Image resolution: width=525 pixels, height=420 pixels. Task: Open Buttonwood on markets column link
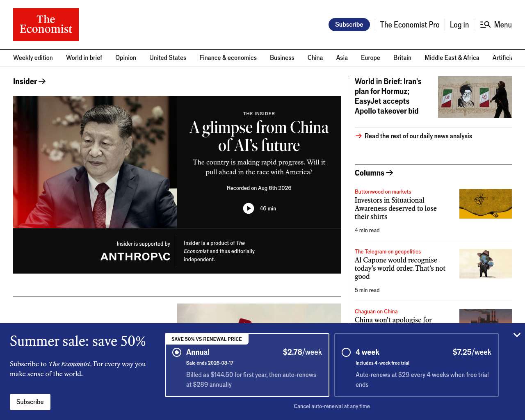click(383, 192)
